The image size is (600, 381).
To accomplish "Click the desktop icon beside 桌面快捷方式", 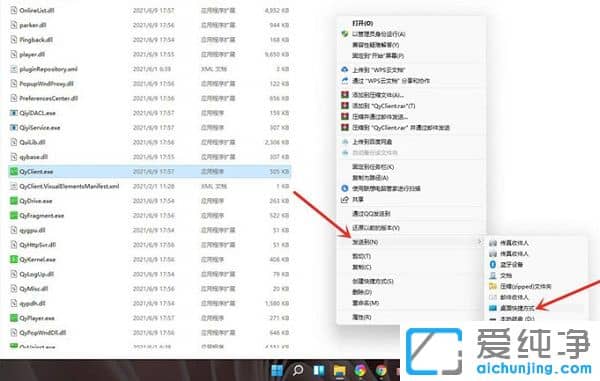I will (x=493, y=308).
